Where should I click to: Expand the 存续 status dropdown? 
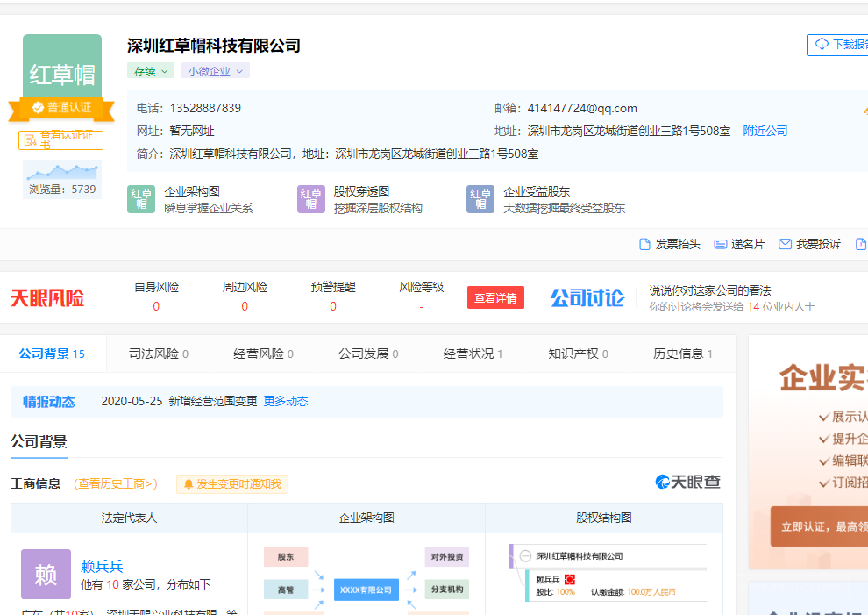151,71
